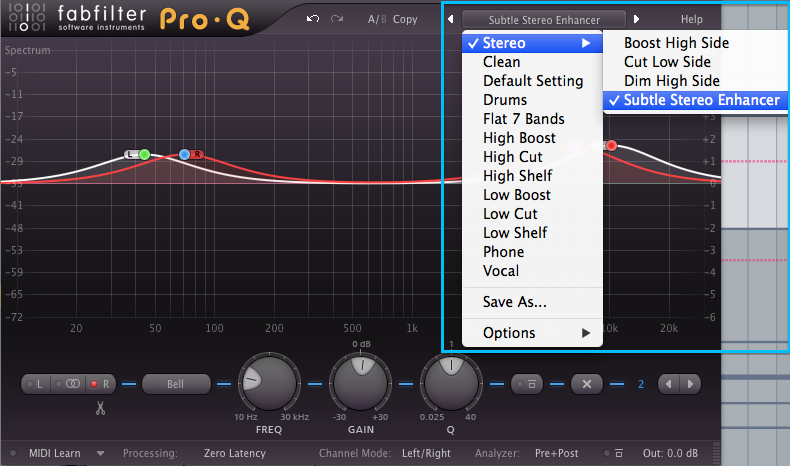Click the Spectrum label
This screenshot has width=790, height=466.
pos(28,50)
